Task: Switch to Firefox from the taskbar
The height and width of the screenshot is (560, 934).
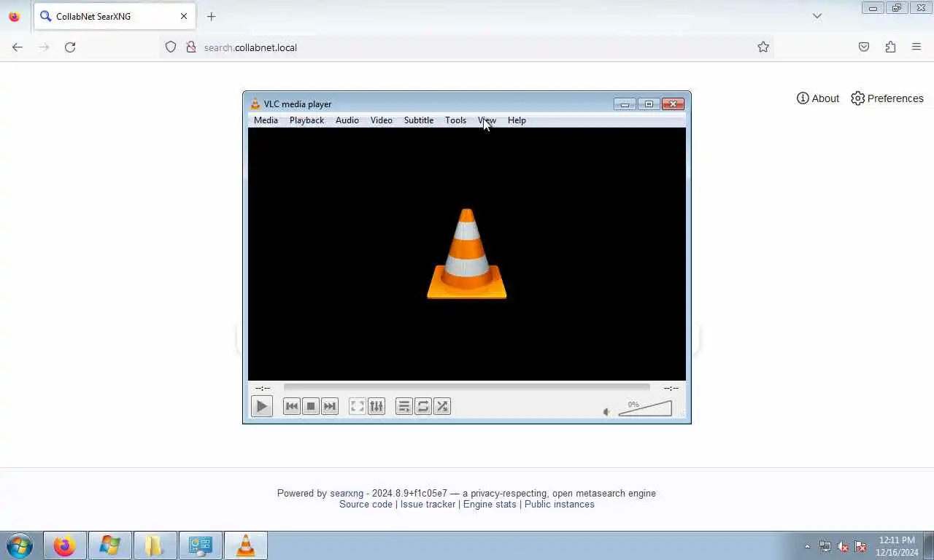Action: 65,545
